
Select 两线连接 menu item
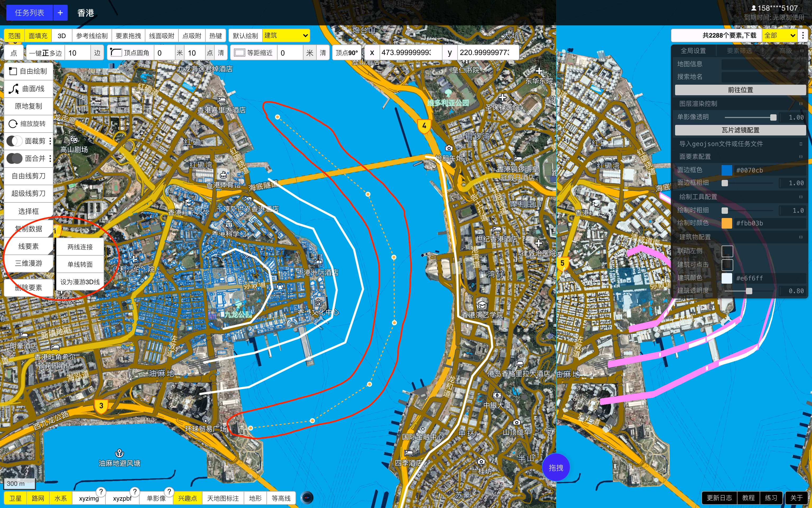click(x=80, y=247)
